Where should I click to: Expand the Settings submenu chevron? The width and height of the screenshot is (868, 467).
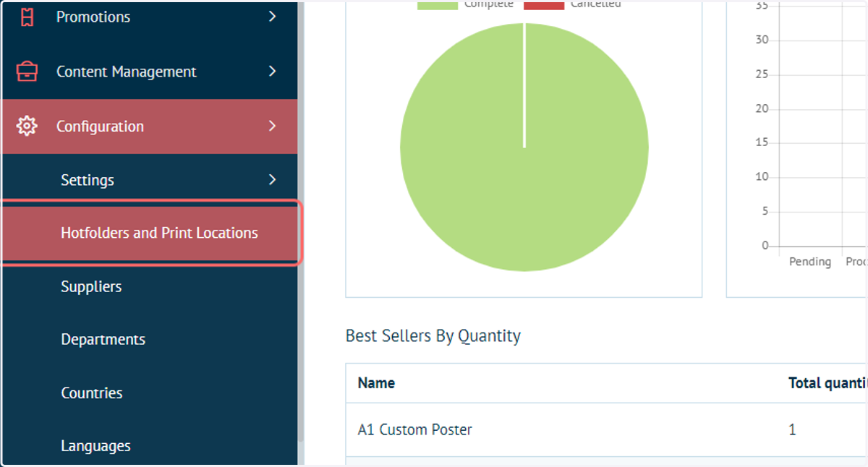click(273, 179)
